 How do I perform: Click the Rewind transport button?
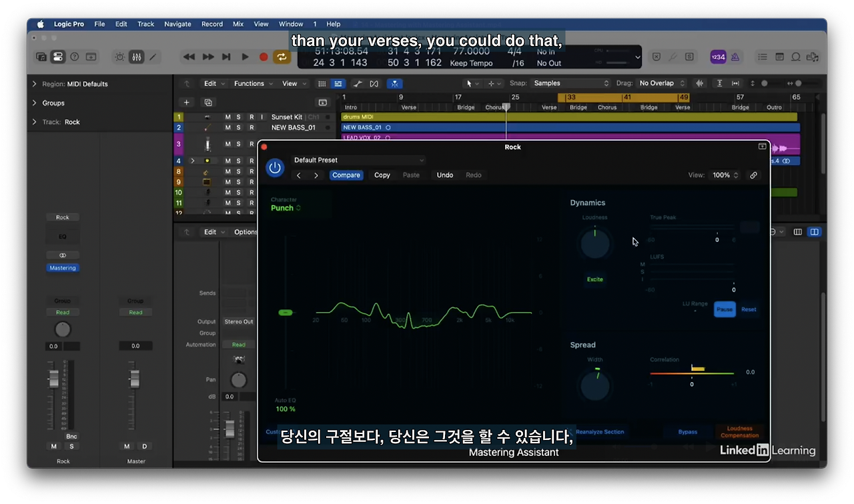(189, 57)
